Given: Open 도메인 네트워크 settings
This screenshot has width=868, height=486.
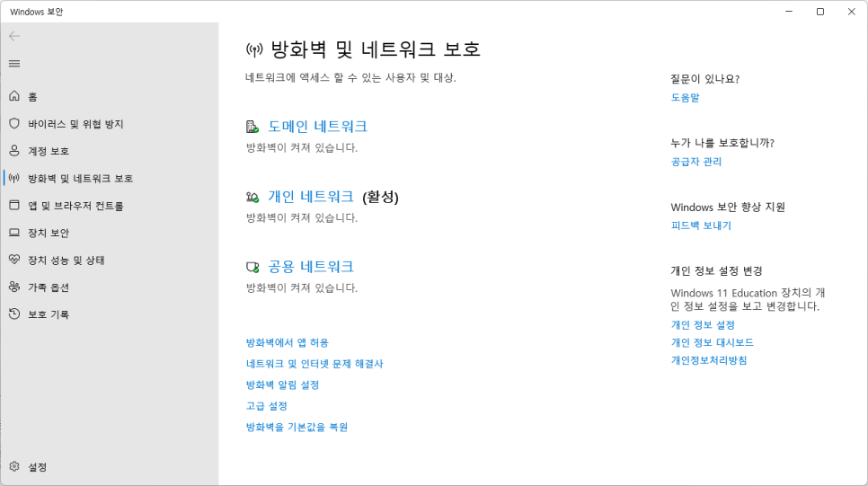Looking at the screenshot, I should coord(317,126).
